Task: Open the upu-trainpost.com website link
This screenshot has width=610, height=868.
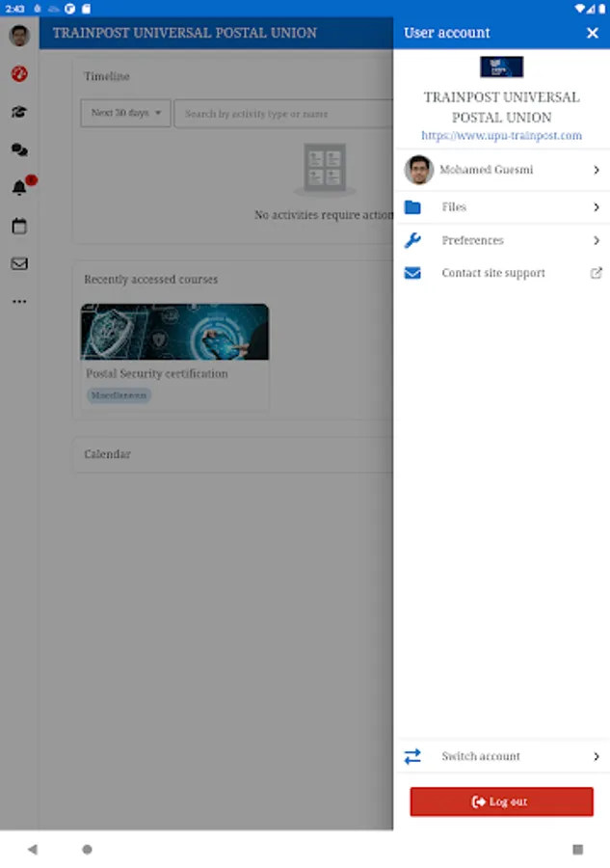Action: click(502, 136)
